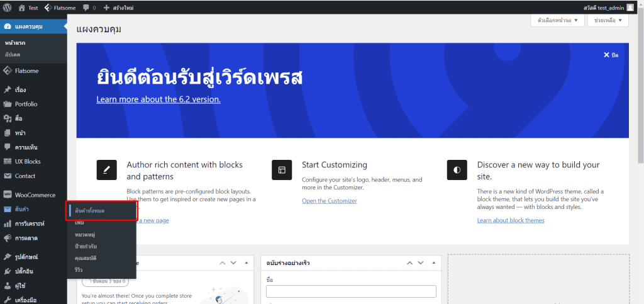This screenshot has height=304, width=644.
Task: Click the Contact envelope icon
Action: [x=8, y=176]
